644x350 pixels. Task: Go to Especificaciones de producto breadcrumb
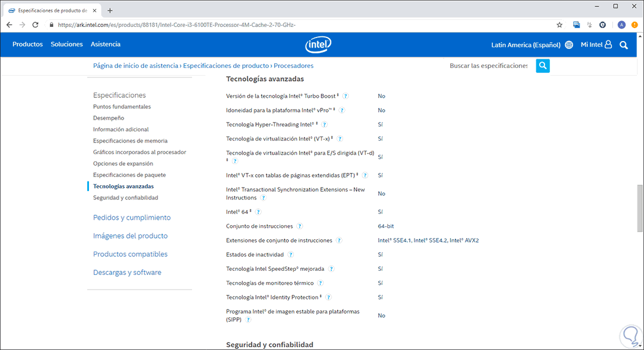click(x=226, y=66)
